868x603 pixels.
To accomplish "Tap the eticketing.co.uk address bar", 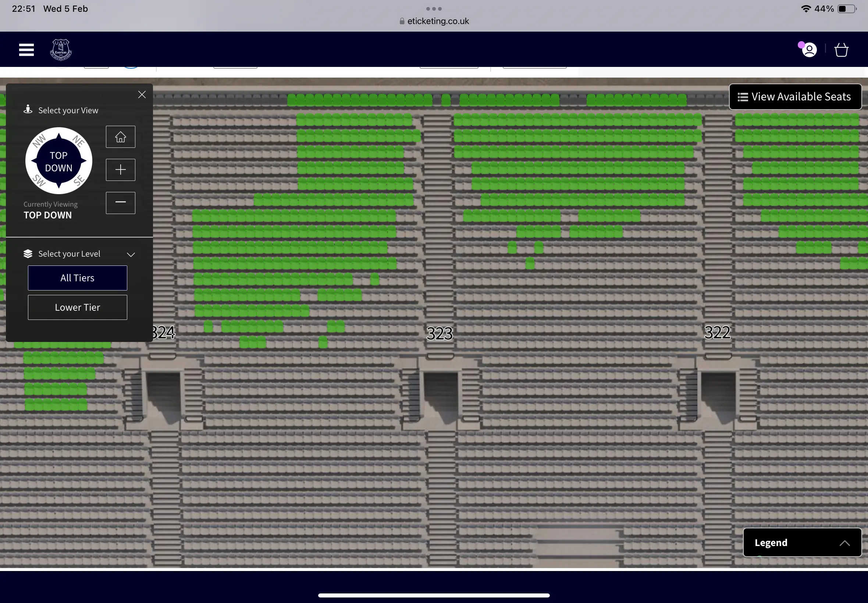I will [434, 21].
